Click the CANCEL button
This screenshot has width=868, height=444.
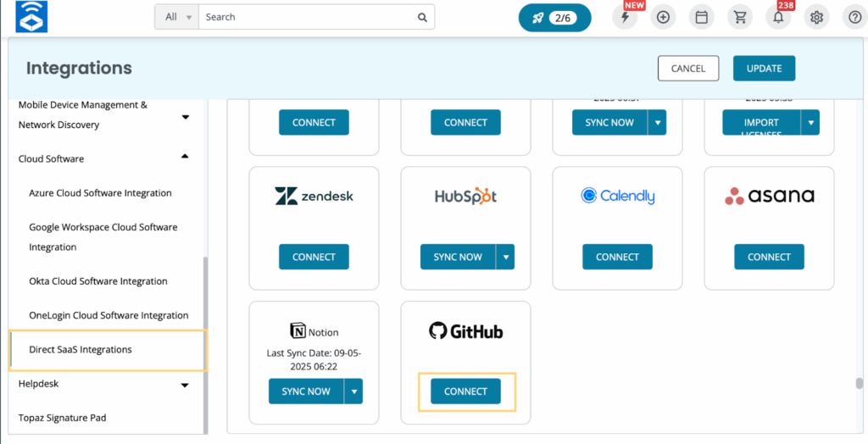[688, 69]
